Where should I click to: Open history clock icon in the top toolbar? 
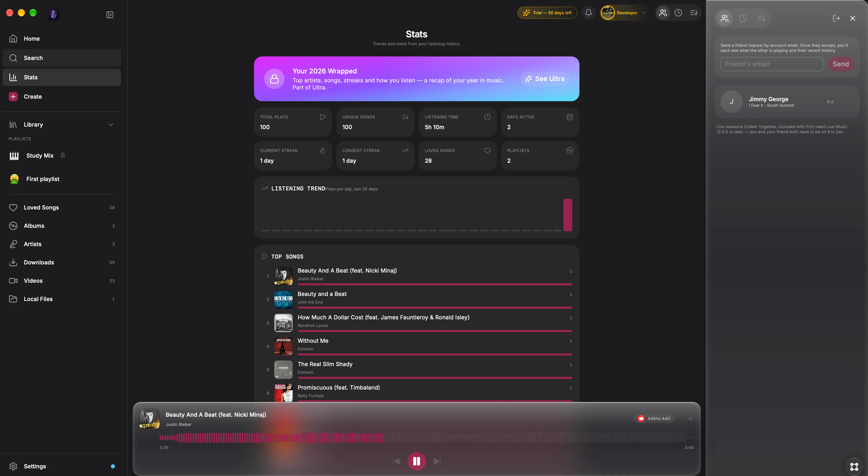click(678, 13)
